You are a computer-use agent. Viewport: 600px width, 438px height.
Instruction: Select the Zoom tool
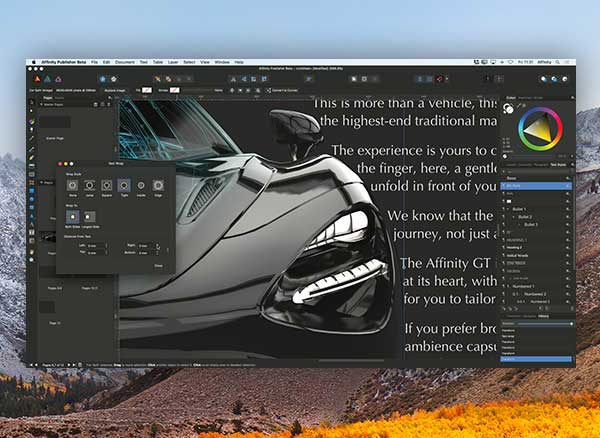coord(32,260)
